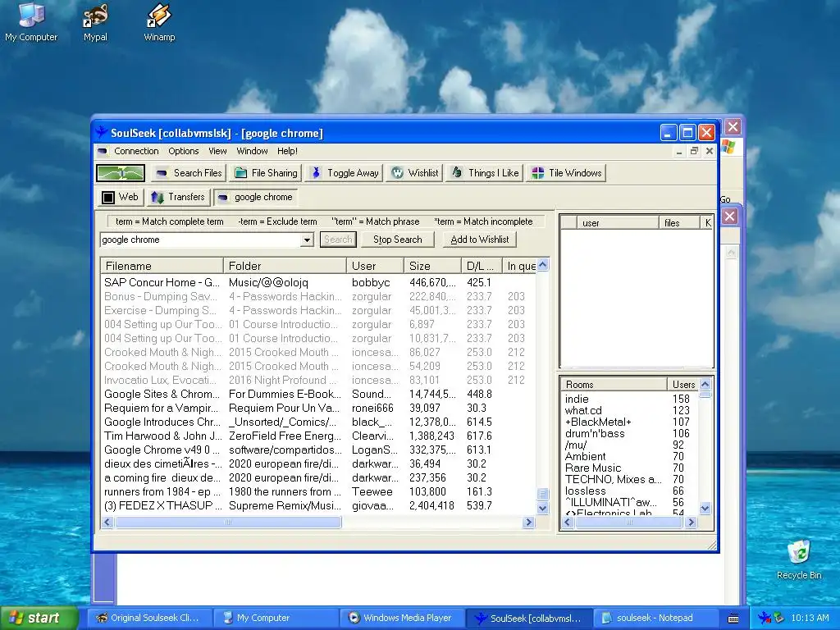Sort results by User column header

tap(375, 266)
